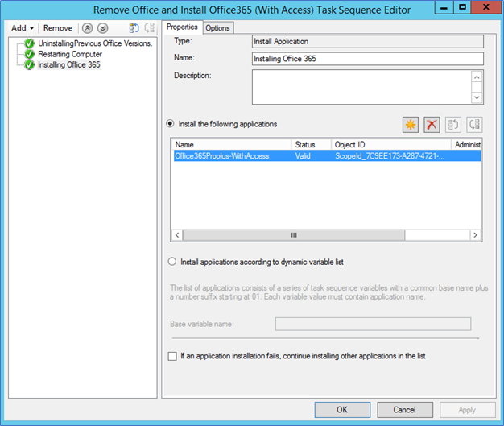Image resolution: width=504 pixels, height=426 pixels.
Task: Close the Task Sequence Editor window
Action: (486, 7)
